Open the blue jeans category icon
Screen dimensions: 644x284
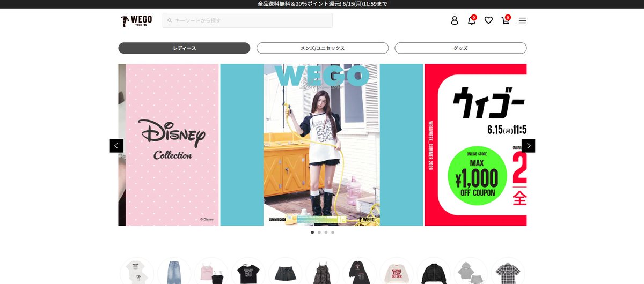tap(174, 271)
